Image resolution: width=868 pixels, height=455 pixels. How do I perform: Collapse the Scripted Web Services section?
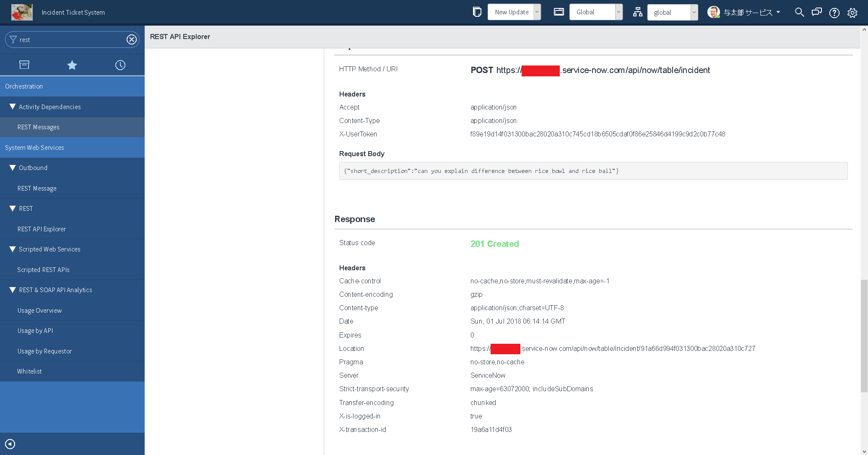(12, 249)
